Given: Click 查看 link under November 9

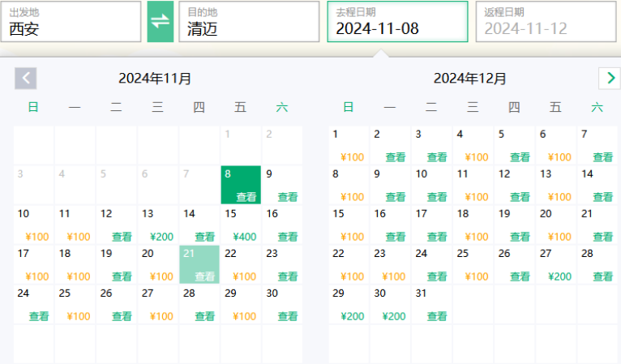Looking at the screenshot, I should point(287,197).
